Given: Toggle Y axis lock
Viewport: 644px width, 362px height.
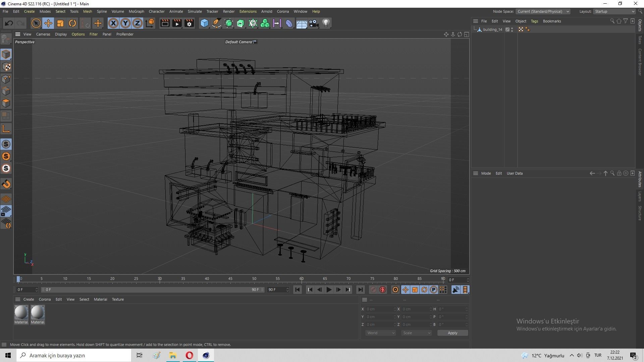Looking at the screenshot, I should click(x=125, y=23).
